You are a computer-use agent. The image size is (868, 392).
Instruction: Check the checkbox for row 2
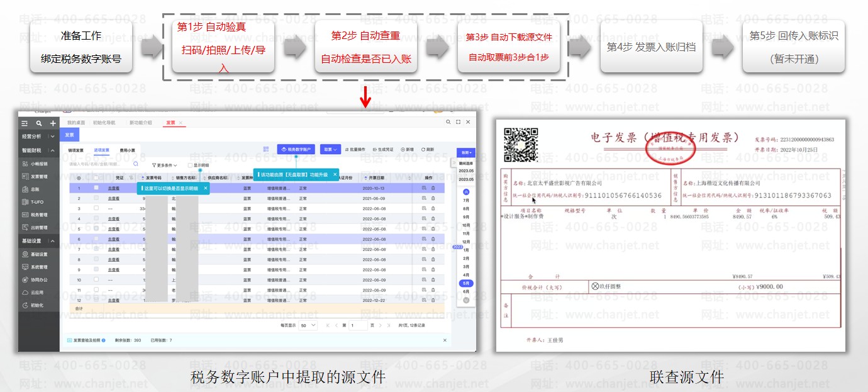click(x=96, y=198)
